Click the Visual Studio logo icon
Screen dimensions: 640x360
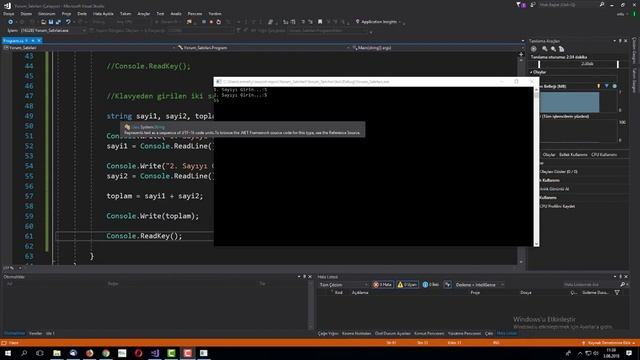click(7, 6)
